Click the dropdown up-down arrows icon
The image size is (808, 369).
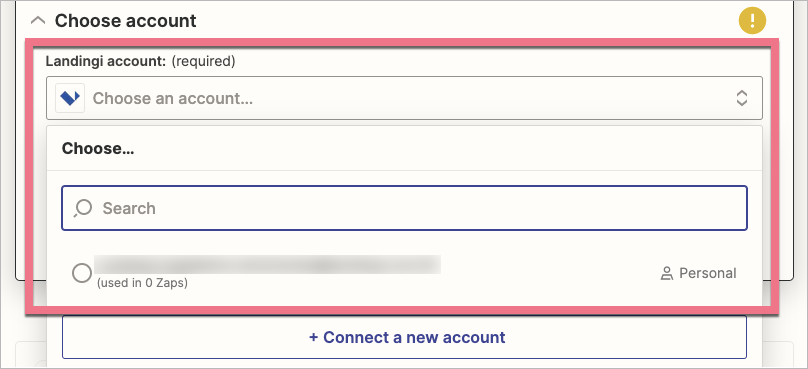coord(742,98)
